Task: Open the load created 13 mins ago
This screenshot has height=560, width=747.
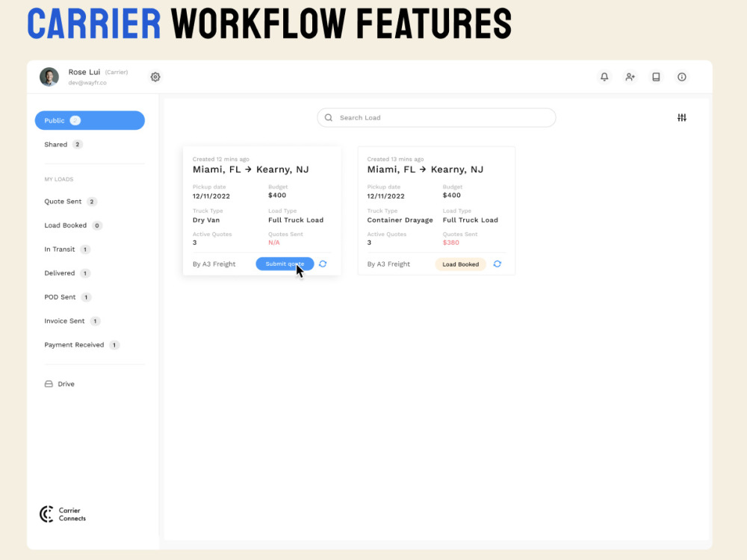Action: (436, 211)
